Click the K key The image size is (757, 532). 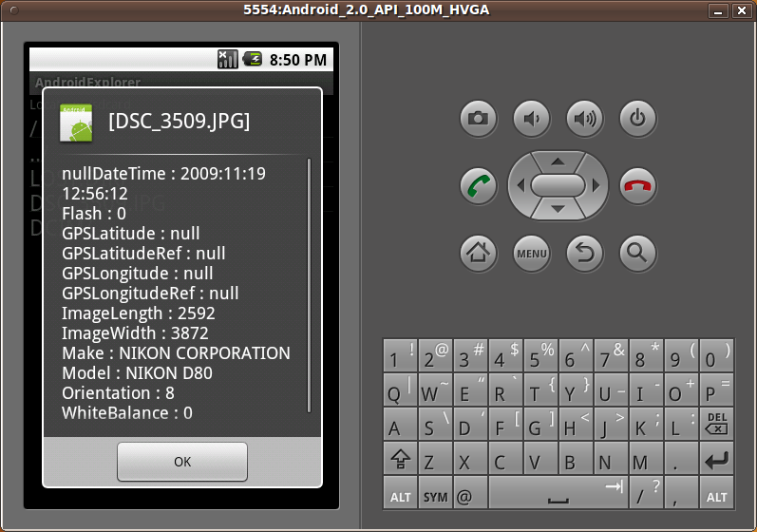[x=646, y=425]
